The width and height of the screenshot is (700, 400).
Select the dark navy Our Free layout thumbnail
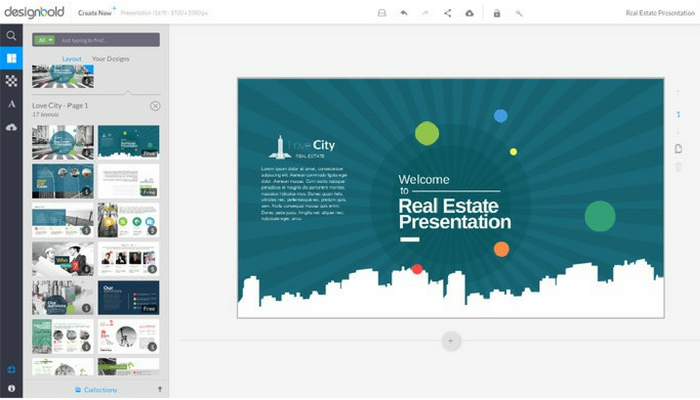pos(129,298)
